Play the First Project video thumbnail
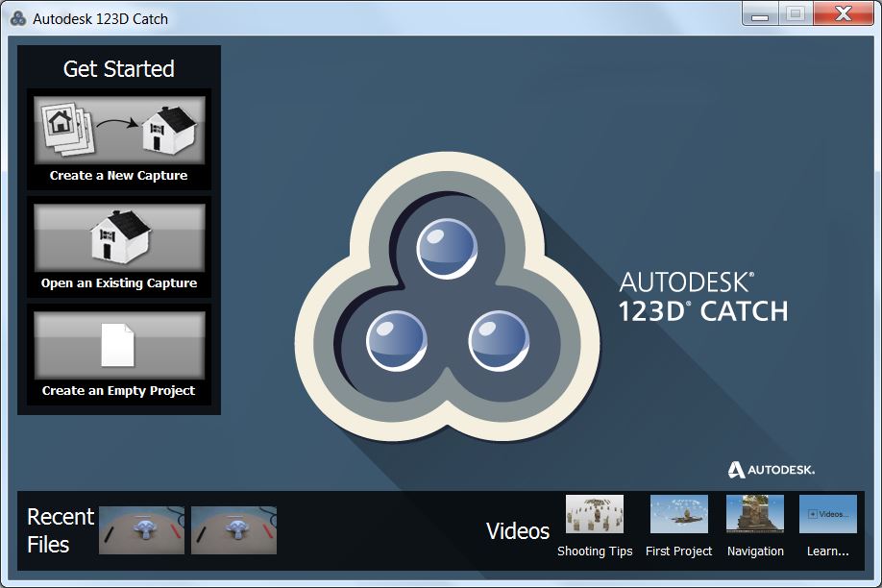The width and height of the screenshot is (882, 588). pyautogui.click(x=679, y=514)
